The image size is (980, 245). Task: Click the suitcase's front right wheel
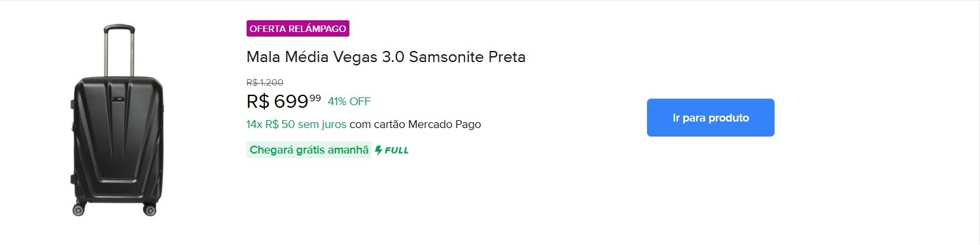tap(150, 209)
